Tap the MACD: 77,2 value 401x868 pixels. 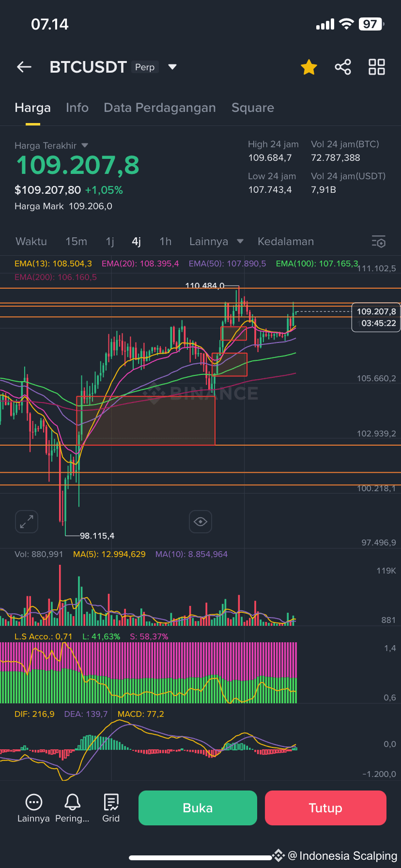(140, 714)
